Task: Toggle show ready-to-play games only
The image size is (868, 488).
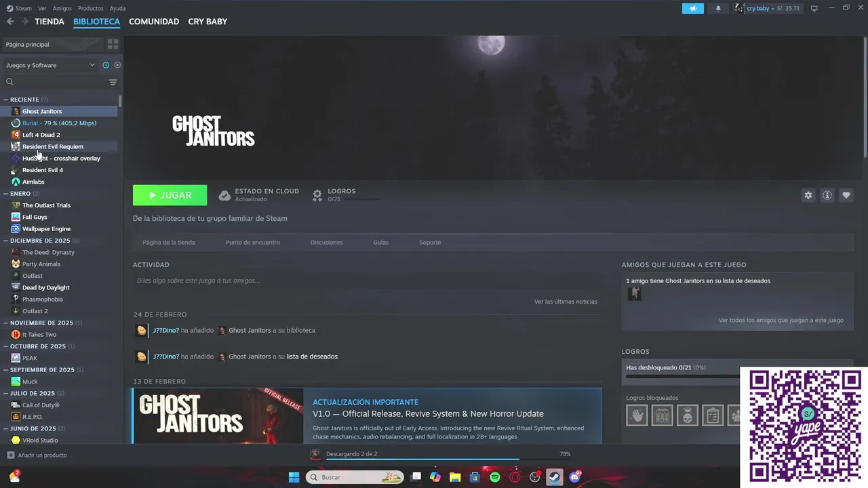Action: tap(117, 65)
